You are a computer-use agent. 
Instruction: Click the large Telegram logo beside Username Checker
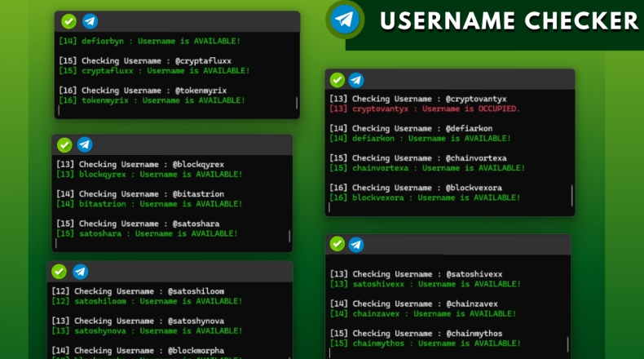346,20
